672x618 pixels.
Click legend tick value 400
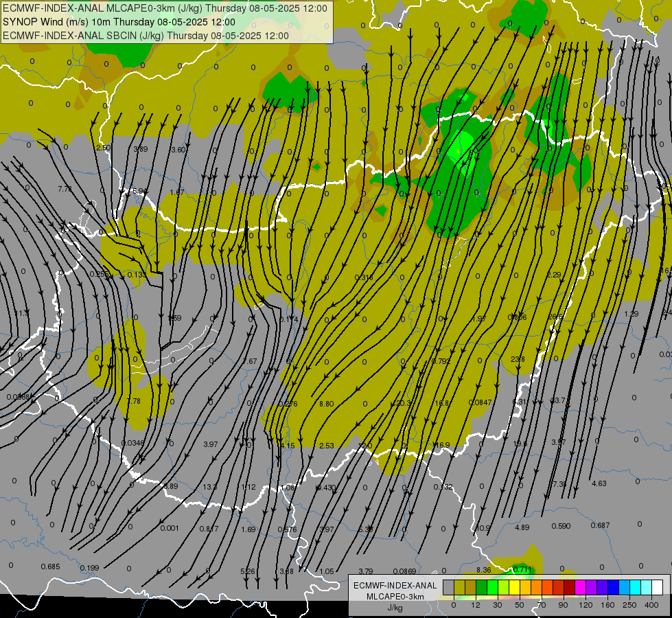(x=651, y=605)
